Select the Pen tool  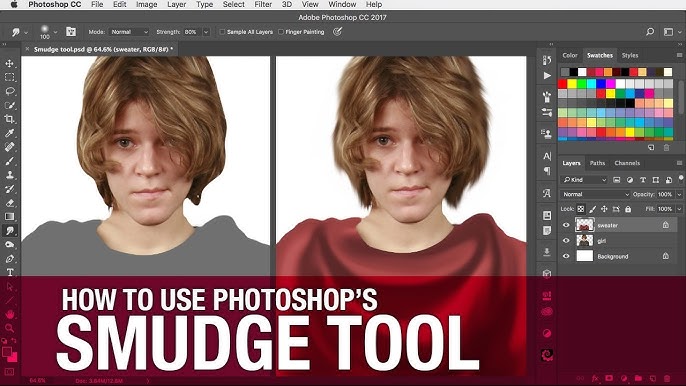[x=10, y=259]
